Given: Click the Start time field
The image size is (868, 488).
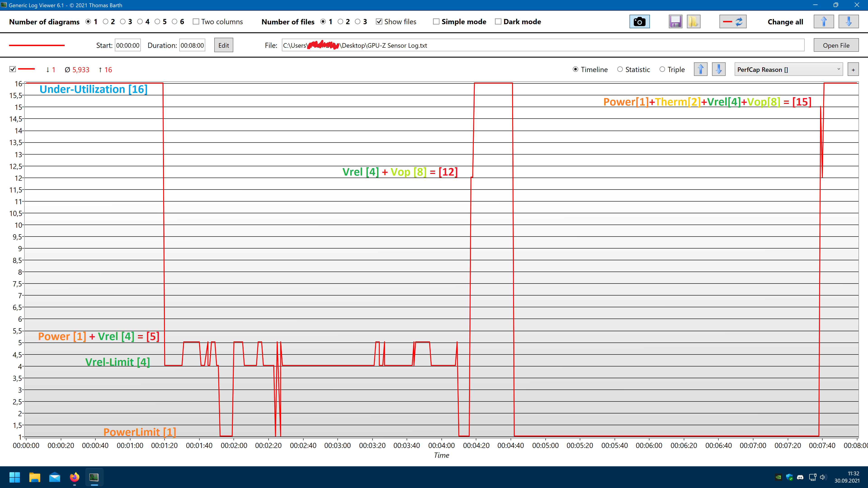Looking at the screenshot, I should coord(128,45).
